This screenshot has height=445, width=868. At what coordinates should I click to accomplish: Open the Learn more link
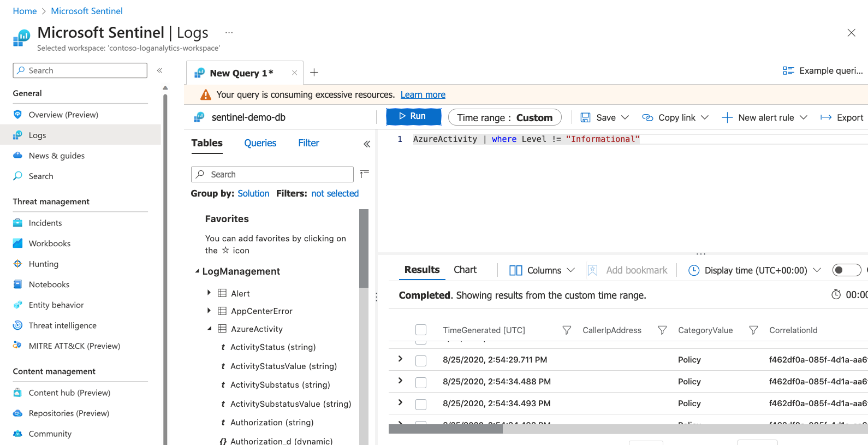(423, 94)
